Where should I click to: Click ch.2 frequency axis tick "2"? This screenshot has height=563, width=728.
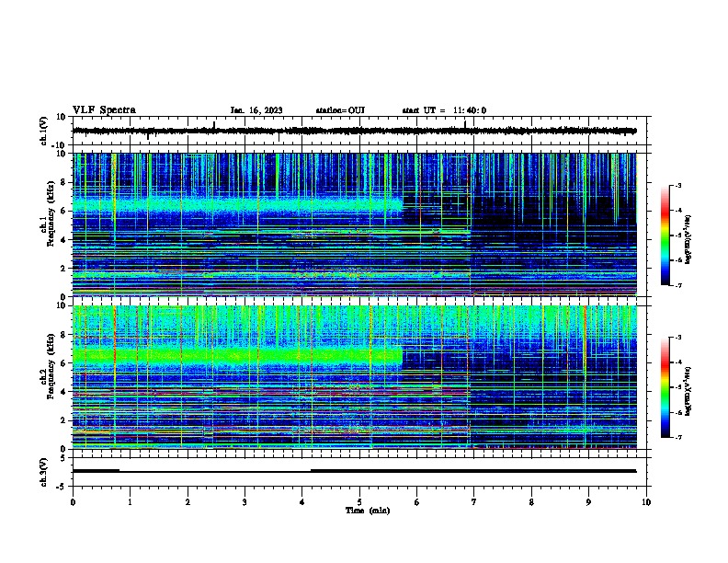click(63, 420)
